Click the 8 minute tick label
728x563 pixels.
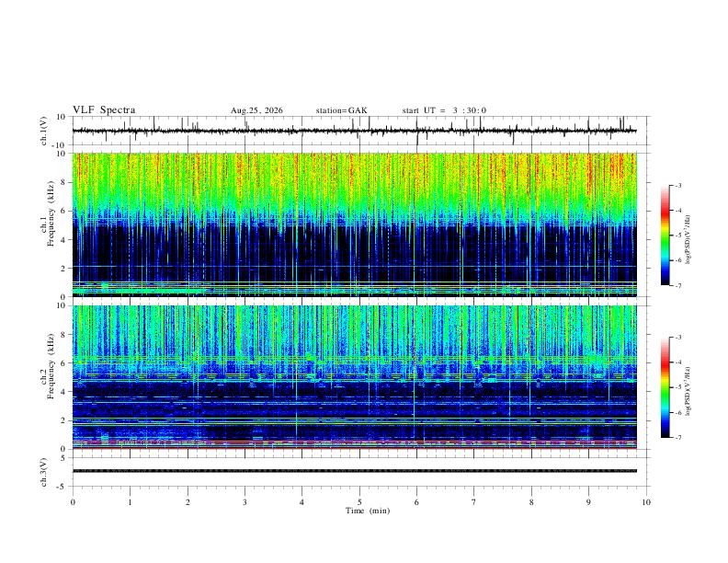531,502
